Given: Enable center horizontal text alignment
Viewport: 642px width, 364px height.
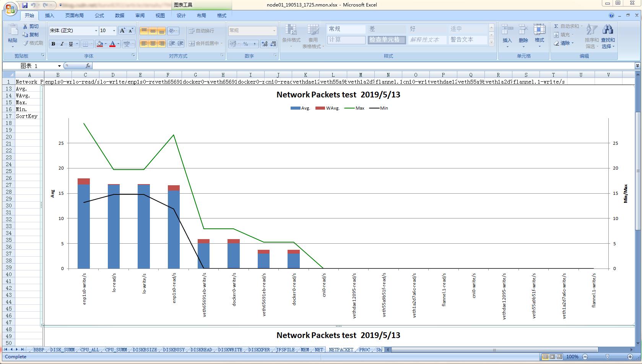Looking at the screenshot, I should (153, 44).
